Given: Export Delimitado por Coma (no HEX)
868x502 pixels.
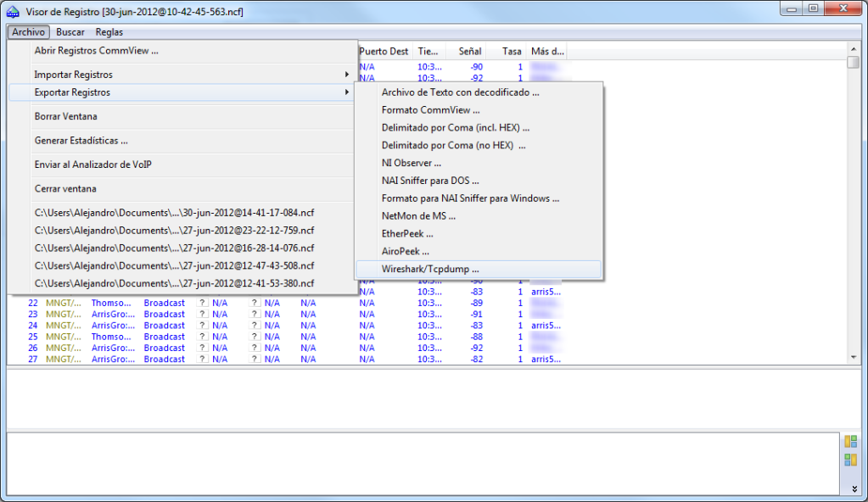Looking at the screenshot, I should pyautogui.click(x=479, y=146).
